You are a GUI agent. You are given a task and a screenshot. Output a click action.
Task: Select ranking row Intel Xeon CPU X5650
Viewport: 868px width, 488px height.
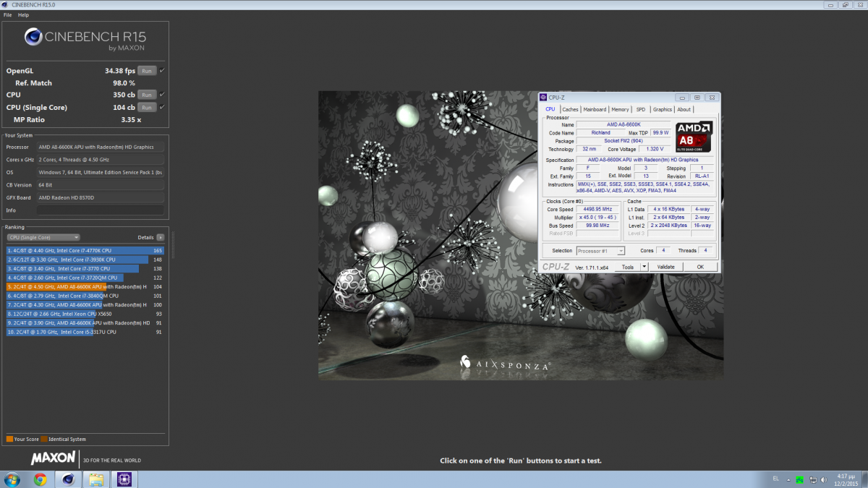[x=85, y=314]
